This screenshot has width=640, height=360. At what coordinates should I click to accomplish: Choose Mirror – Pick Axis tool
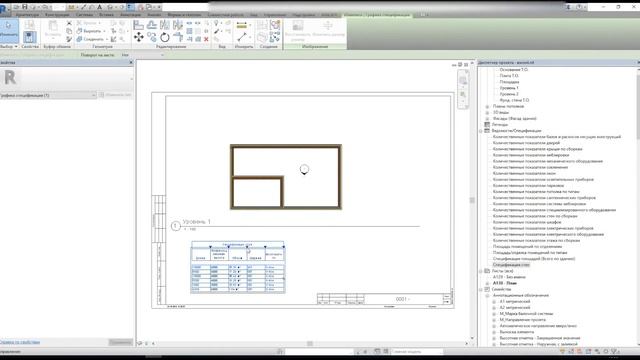click(165, 25)
